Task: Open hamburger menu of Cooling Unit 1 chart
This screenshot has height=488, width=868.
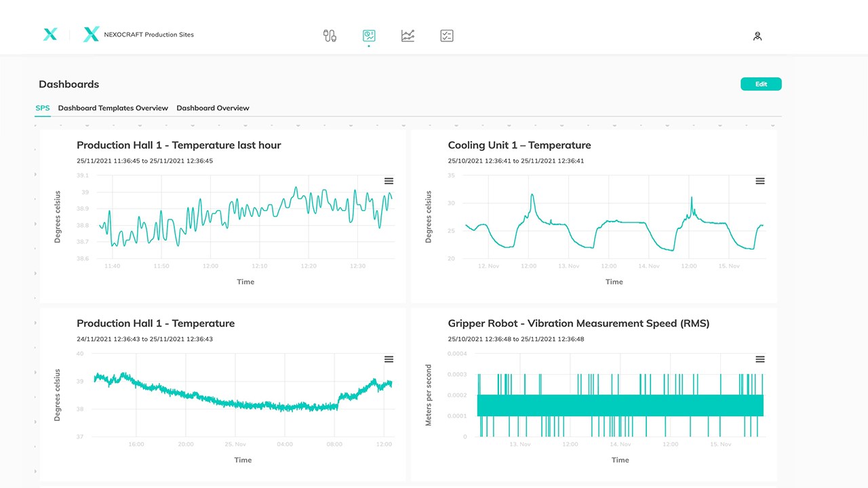Action: tap(760, 181)
